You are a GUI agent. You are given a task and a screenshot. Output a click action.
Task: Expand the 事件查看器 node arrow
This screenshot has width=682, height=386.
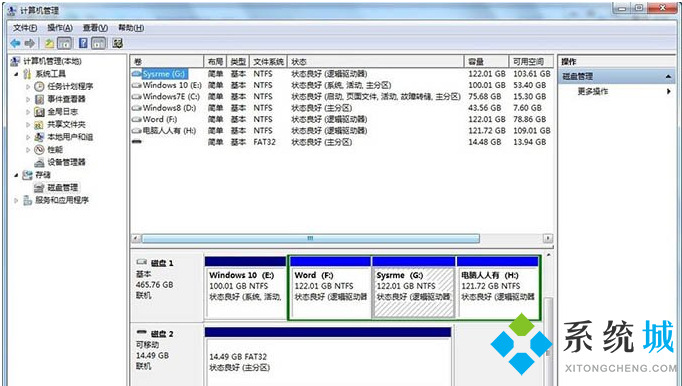[28, 99]
